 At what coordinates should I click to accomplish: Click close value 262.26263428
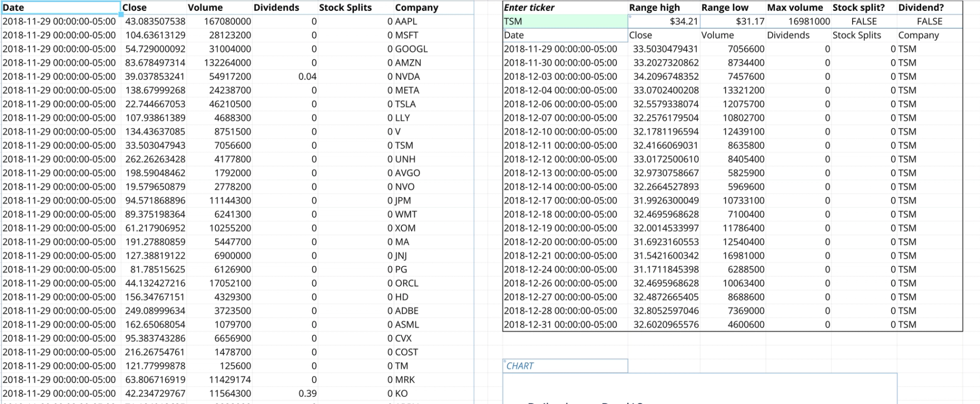click(154, 159)
